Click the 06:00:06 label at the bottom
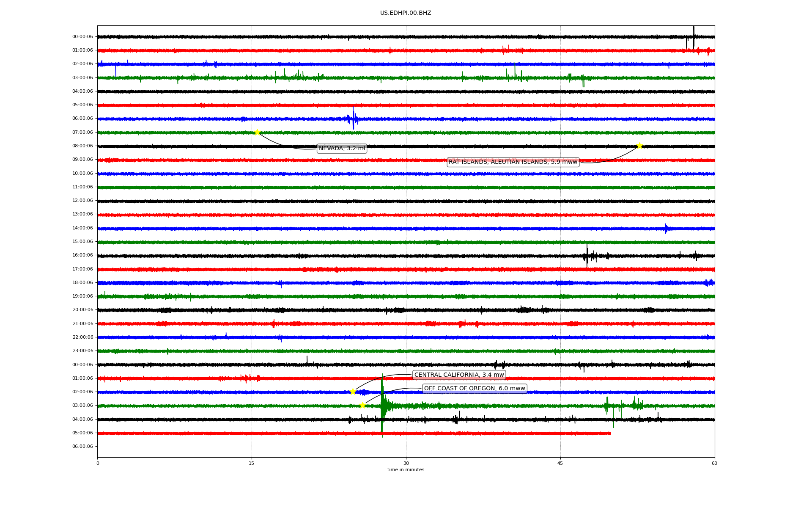The width and height of the screenshot is (812, 508). click(82, 447)
